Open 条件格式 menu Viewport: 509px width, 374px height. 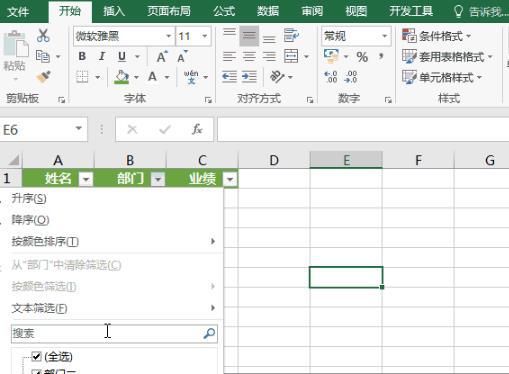437,36
